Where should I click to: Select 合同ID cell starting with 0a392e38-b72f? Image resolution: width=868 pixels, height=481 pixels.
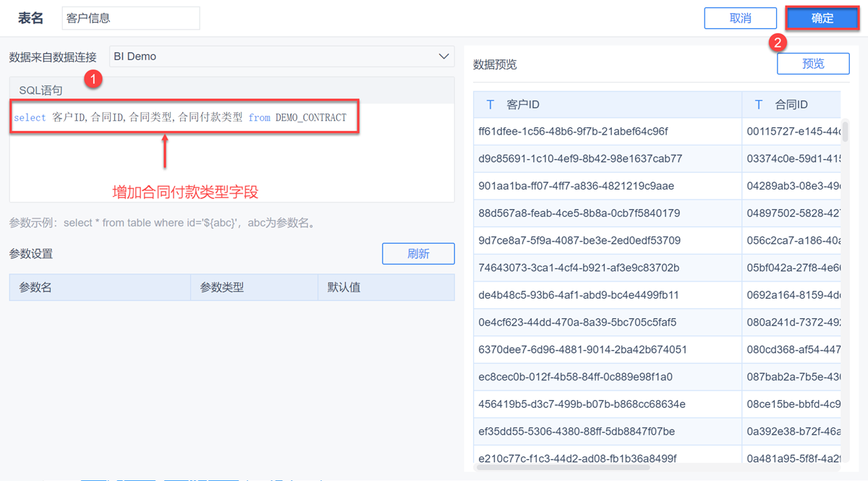pyautogui.click(x=791, y=431)
